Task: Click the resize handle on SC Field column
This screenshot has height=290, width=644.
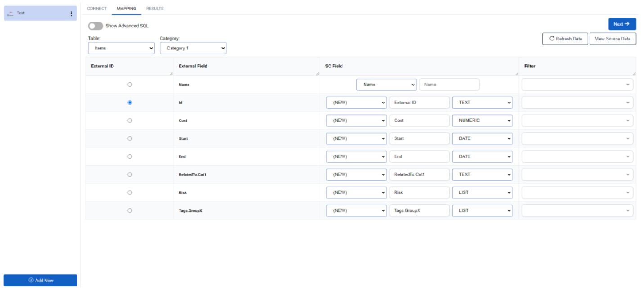Action: pyautogui.click(x=516, y=73)
